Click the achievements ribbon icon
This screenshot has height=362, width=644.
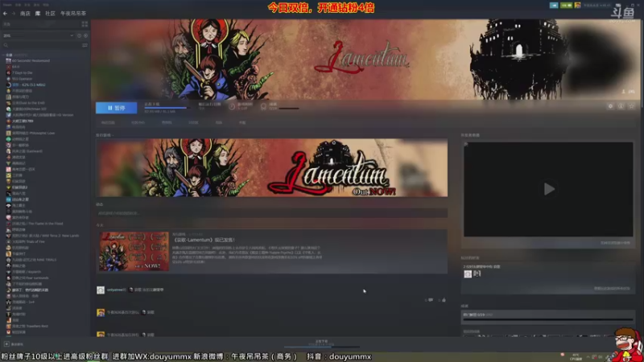(x=264, y=107)
